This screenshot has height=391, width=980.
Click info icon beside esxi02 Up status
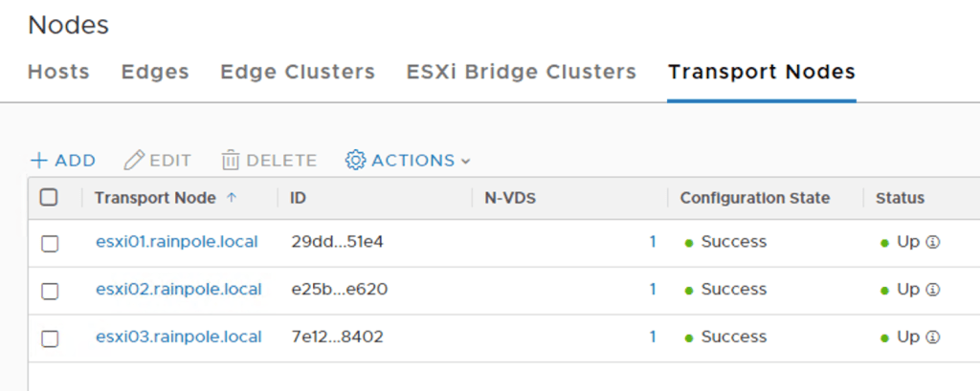(933, 290)
